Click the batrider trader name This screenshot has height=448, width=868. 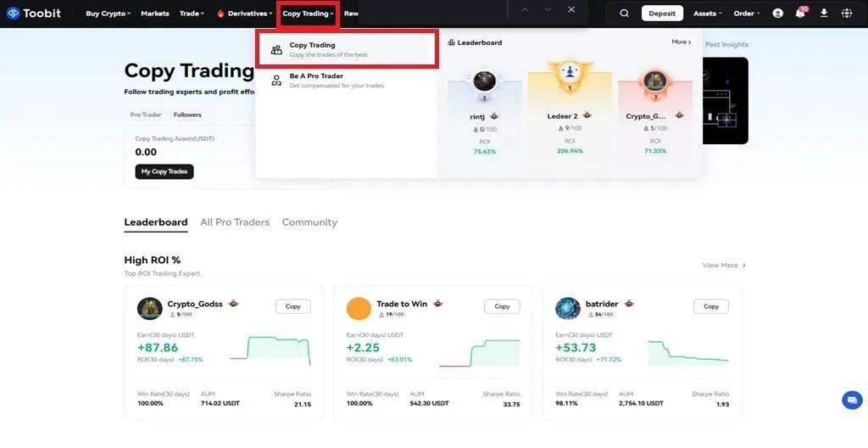coord(602,304)
